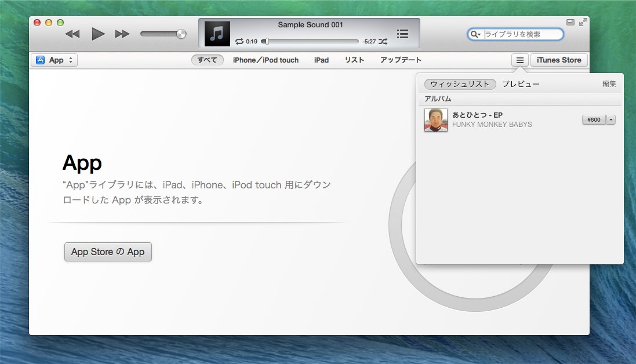Click the play button

tap(98, 34)
